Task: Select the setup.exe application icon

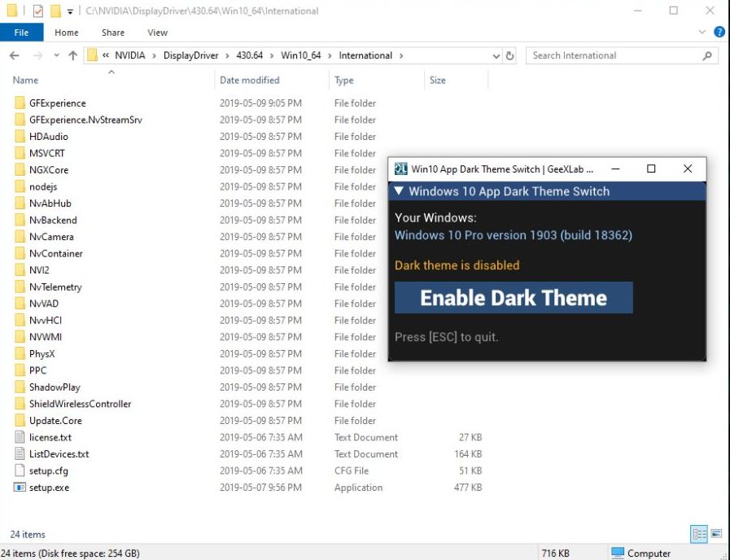Action: (x=20, y=488)
